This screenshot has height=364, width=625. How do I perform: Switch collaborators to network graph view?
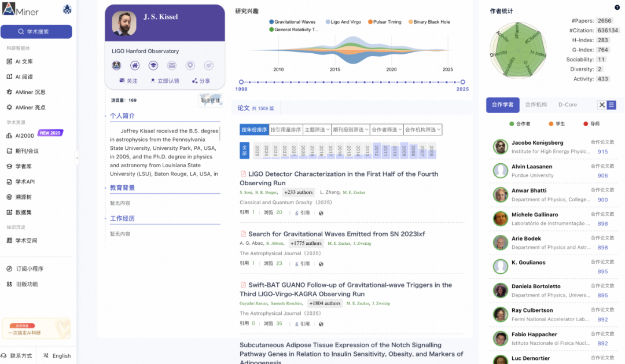click(602, 105)
